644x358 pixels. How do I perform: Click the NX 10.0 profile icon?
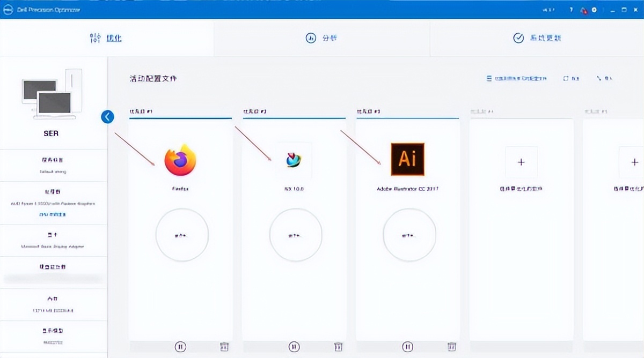tap(294, 160)
